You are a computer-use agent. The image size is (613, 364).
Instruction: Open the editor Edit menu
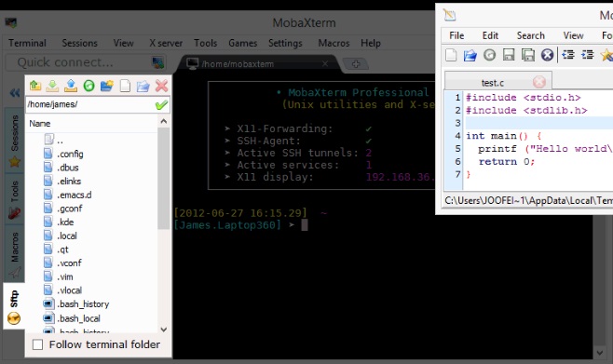490,35
